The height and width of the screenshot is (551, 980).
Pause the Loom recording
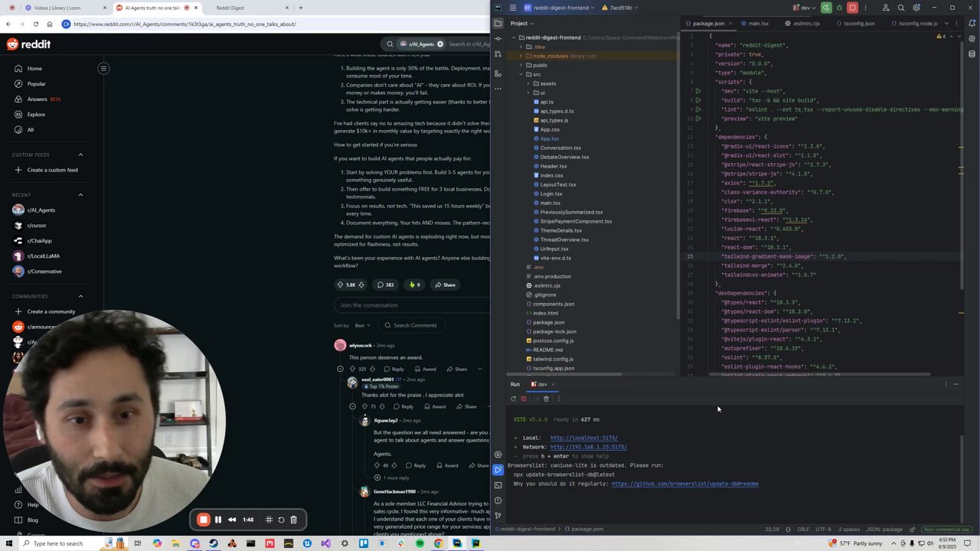point(218,520)
